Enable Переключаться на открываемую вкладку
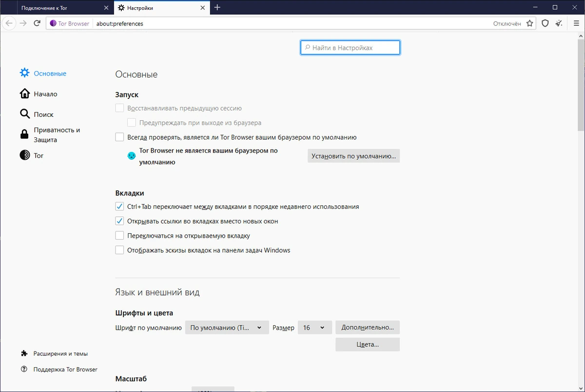Image resolution: width=585 pixels, height=392 pixels. [119, 236]
